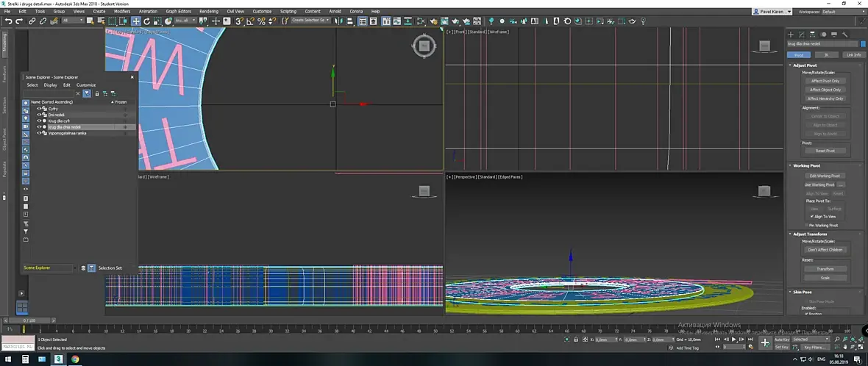
Task: Open the Rendering menu
Action: 209,12
